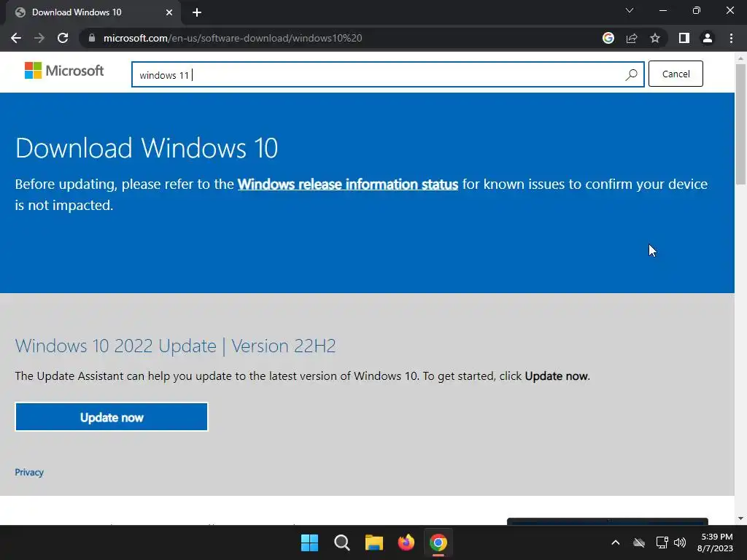Select the Download Windows 10 tab
747x560 pixels.
pyautogui.click(x=93, y=12)
